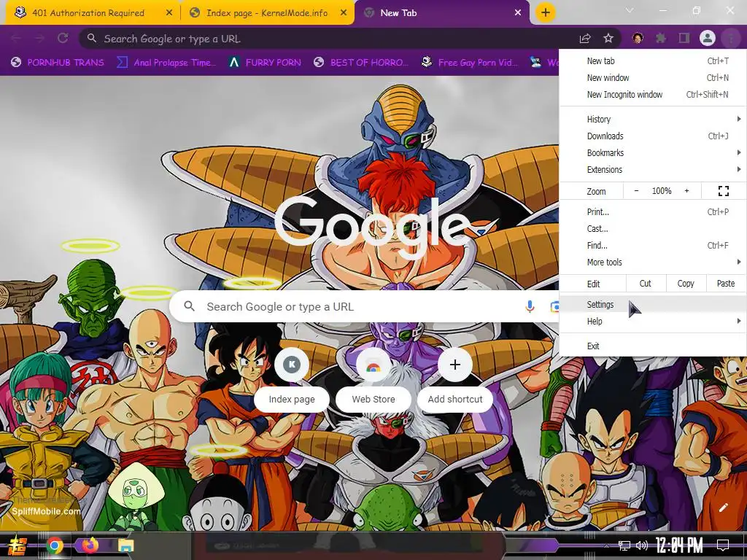Select New tab from the menu

pyautogui.click(x=653, y=61)
